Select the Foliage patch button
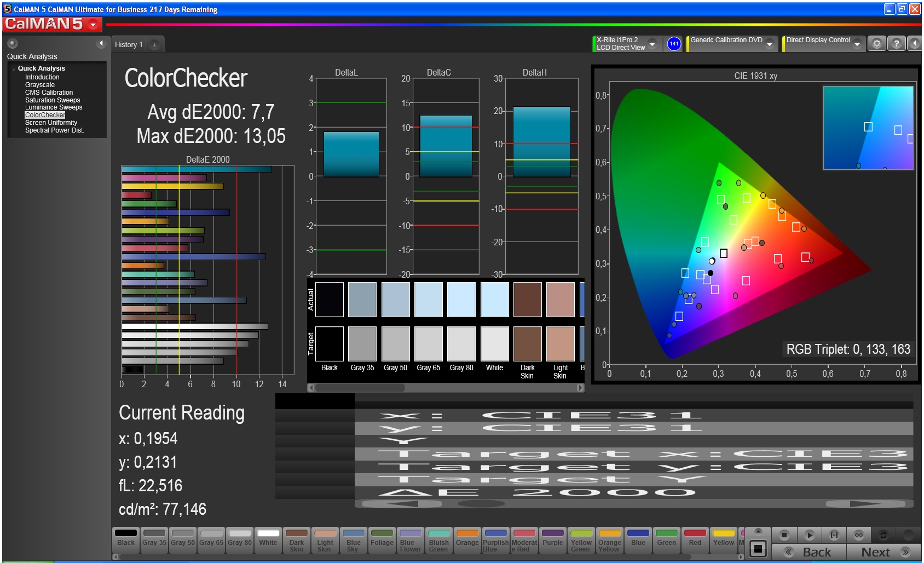Screen dimensions: 924x563 click(x=382, y=540)
